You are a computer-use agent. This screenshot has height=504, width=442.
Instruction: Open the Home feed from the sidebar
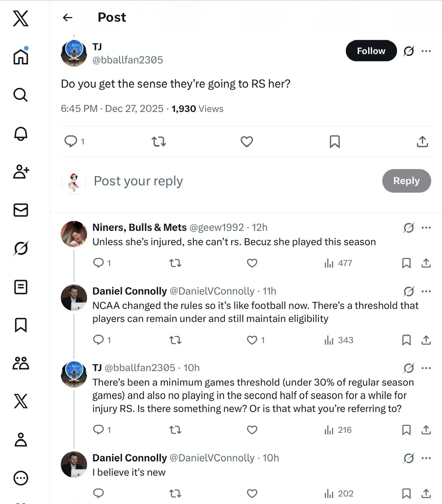21,56
